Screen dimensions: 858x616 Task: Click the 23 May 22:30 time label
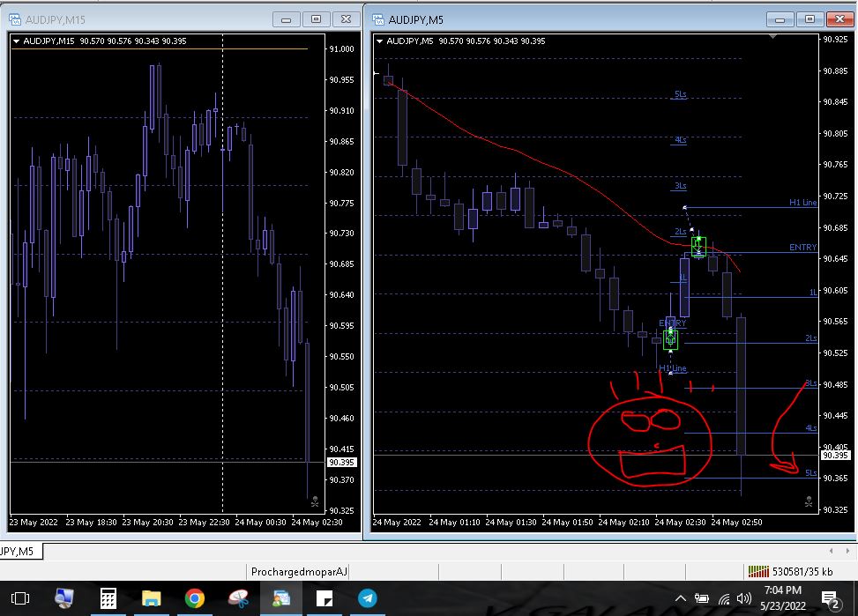(204, 522)
